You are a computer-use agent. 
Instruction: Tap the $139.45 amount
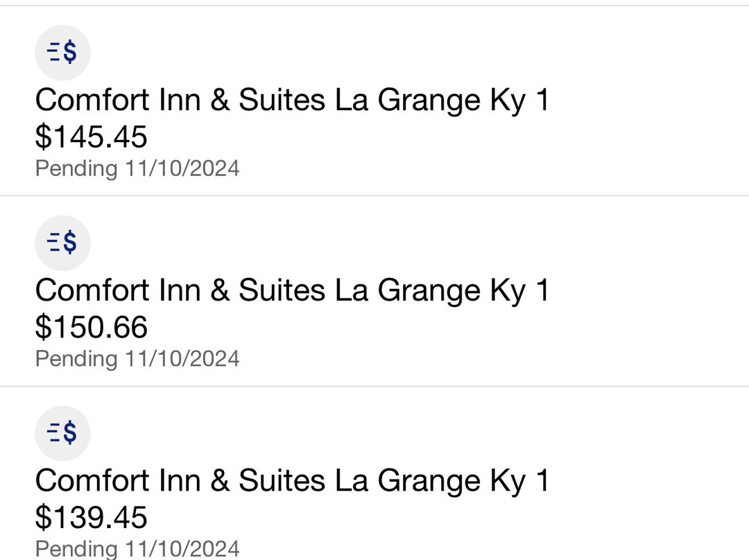92,518
